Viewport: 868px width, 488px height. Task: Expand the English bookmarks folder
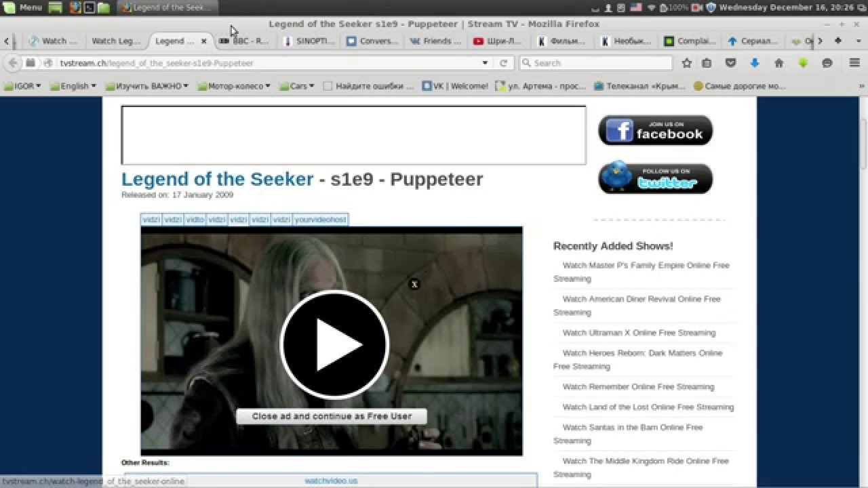[73, 86]
